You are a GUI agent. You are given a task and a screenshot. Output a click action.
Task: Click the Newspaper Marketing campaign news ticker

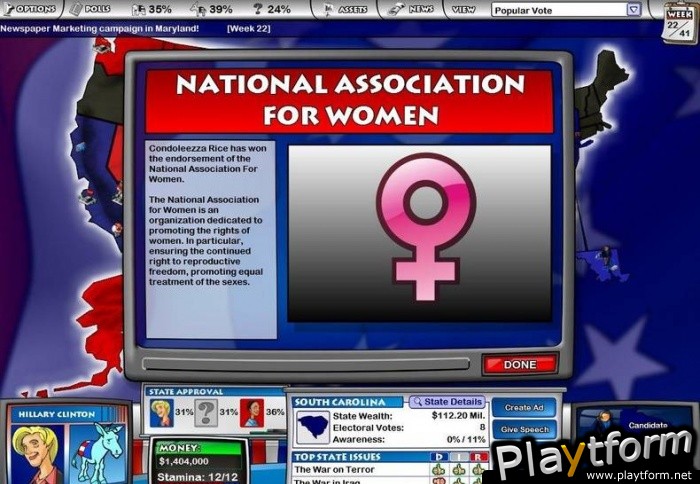(x=100, y=29)
